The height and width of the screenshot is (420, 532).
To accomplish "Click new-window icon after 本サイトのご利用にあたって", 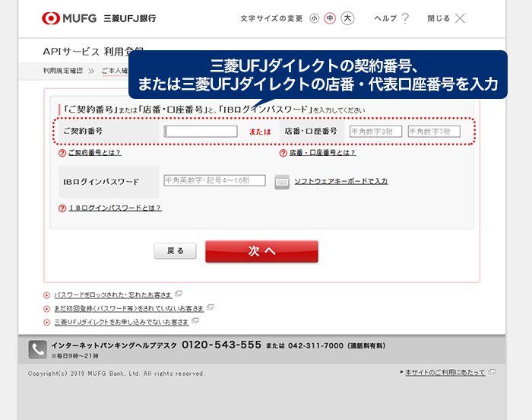I will click(x=492, y=372).
